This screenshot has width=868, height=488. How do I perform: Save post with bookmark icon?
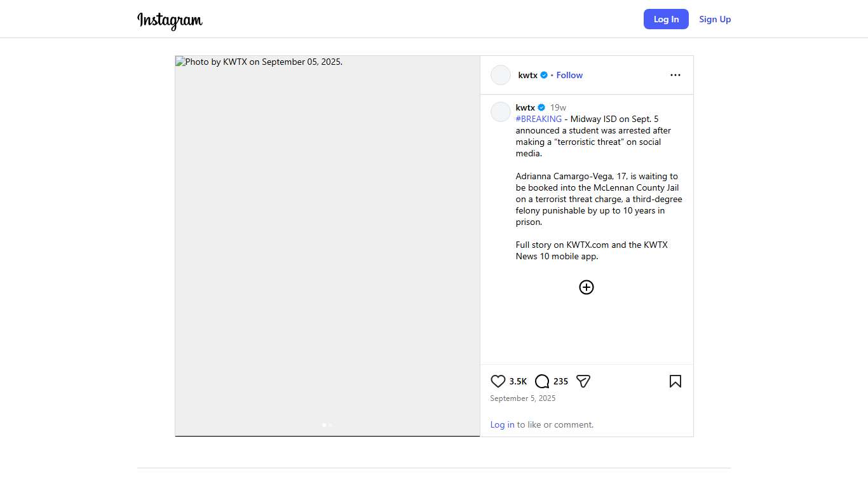(x=675, y=381)
